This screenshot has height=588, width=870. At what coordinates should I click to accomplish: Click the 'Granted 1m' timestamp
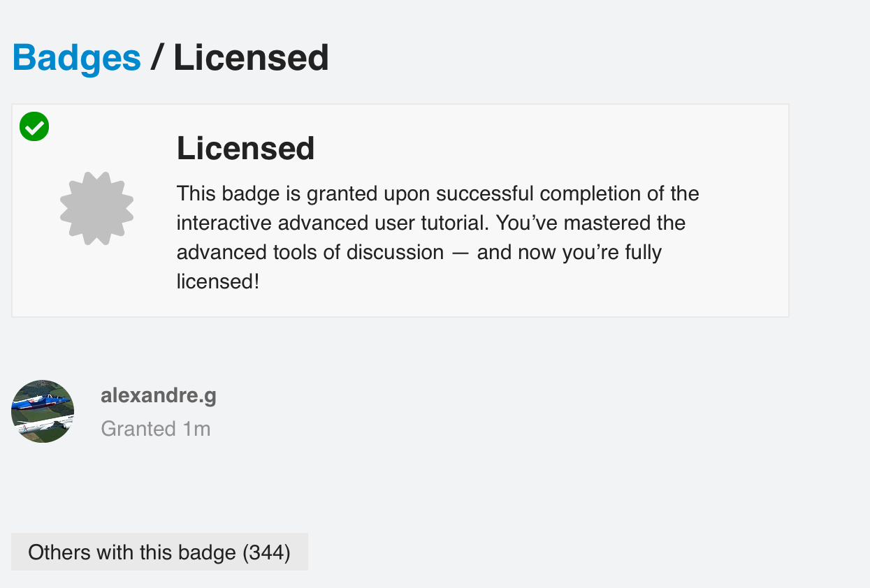155,429
